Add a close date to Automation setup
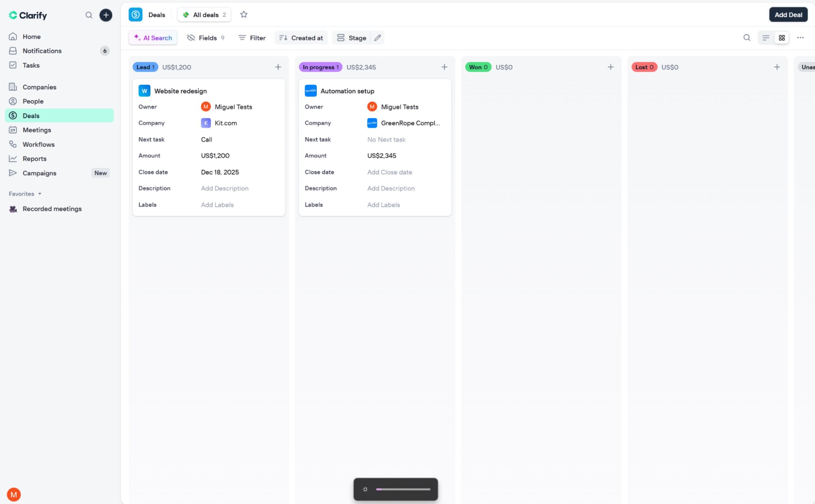 (x=389, y=172)
